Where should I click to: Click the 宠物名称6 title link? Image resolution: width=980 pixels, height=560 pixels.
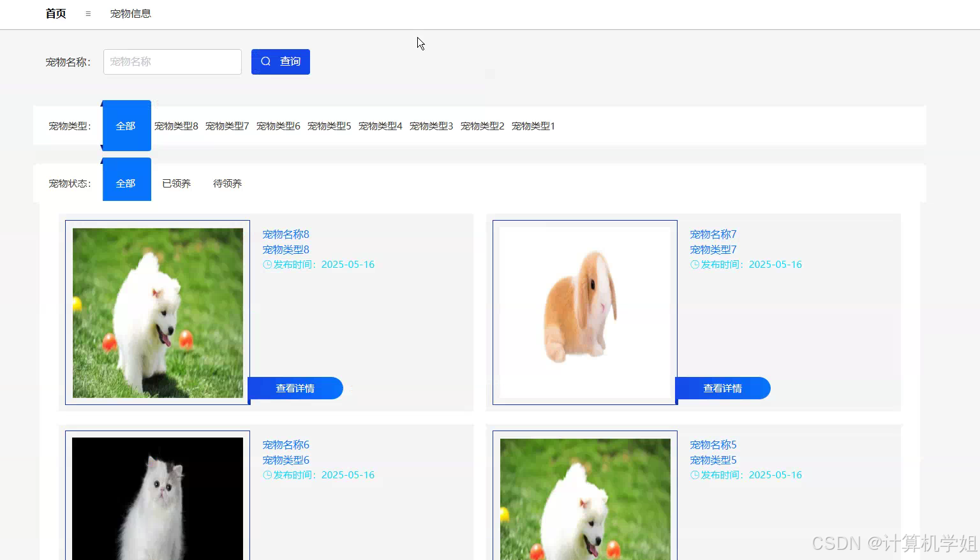(286, 445)
